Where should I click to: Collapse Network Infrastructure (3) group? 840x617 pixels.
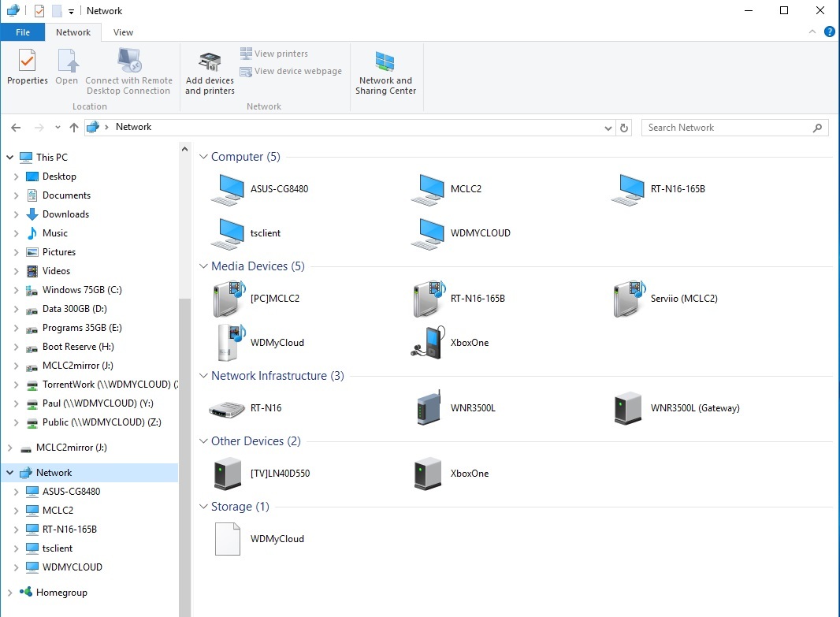click(x=203, y=376)
